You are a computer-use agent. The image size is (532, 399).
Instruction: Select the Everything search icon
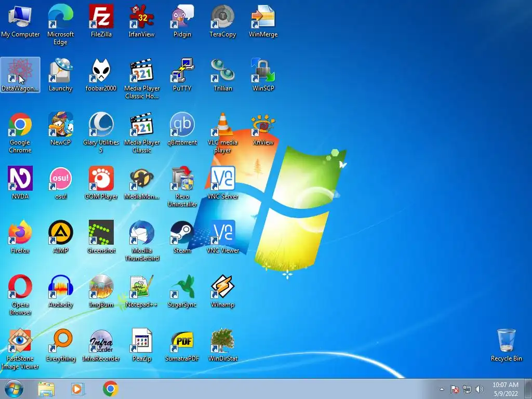[x=60, y=345]
